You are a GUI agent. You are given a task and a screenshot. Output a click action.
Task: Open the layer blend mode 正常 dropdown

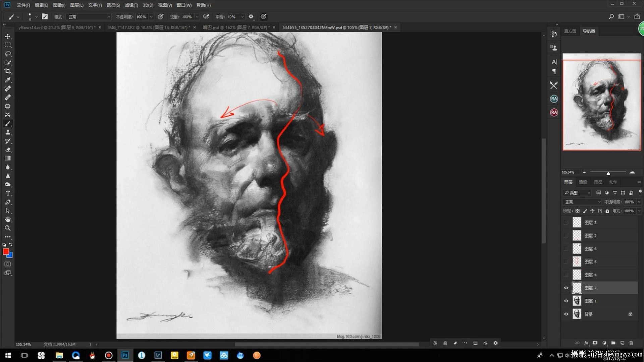tap(582, 202)
